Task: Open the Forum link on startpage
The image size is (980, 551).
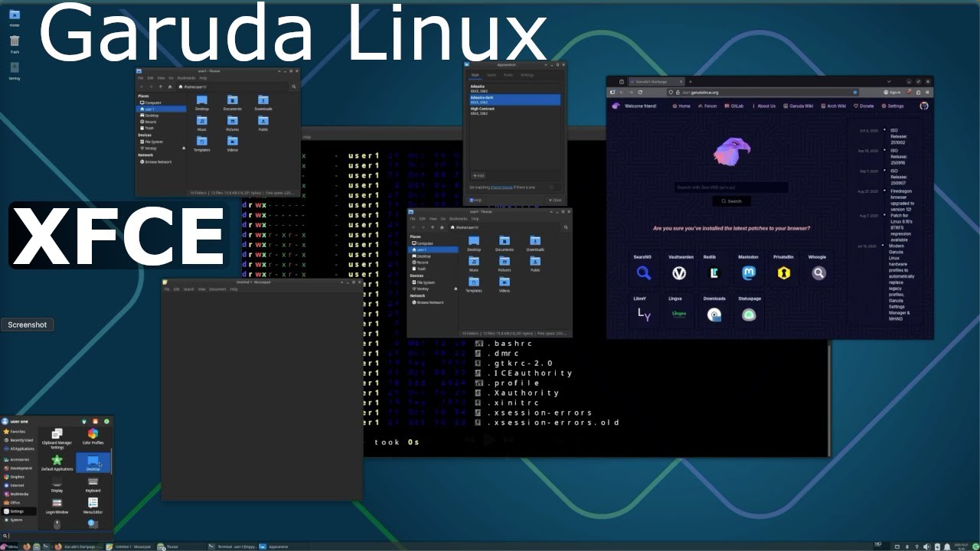Action: pyautogui.click(x=707, y=106)
